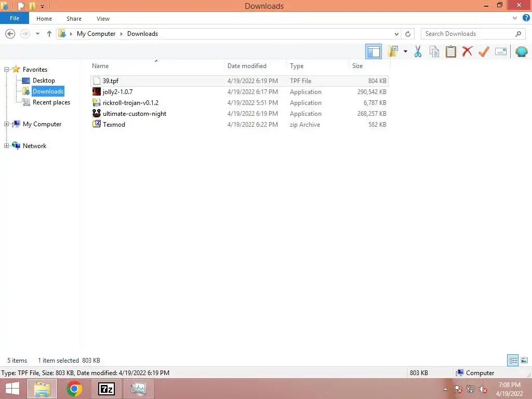Viewport: 532px width, 399px height.
Task: Click the teal shell icon in toolbar
Action: click(x=521, y=51)
